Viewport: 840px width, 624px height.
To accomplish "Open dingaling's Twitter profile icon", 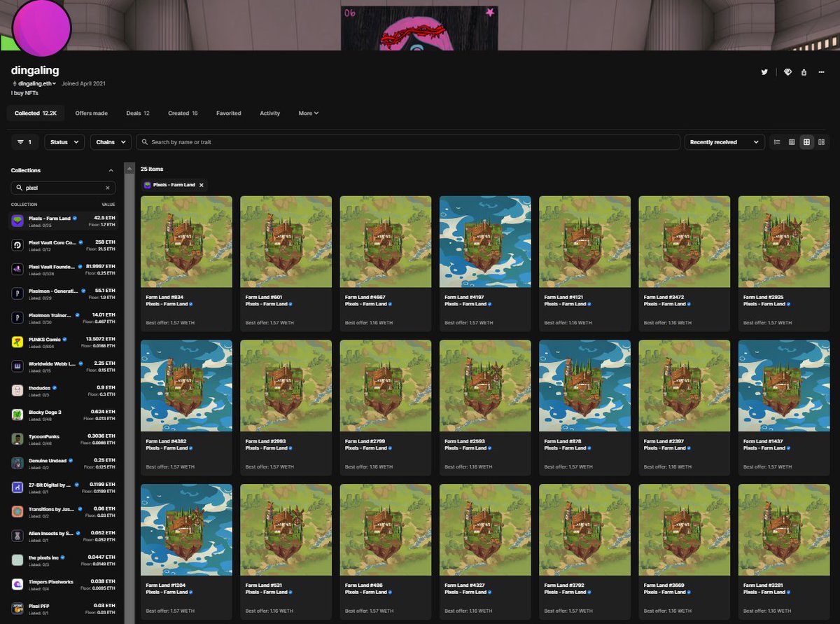I will click(764, 72).
